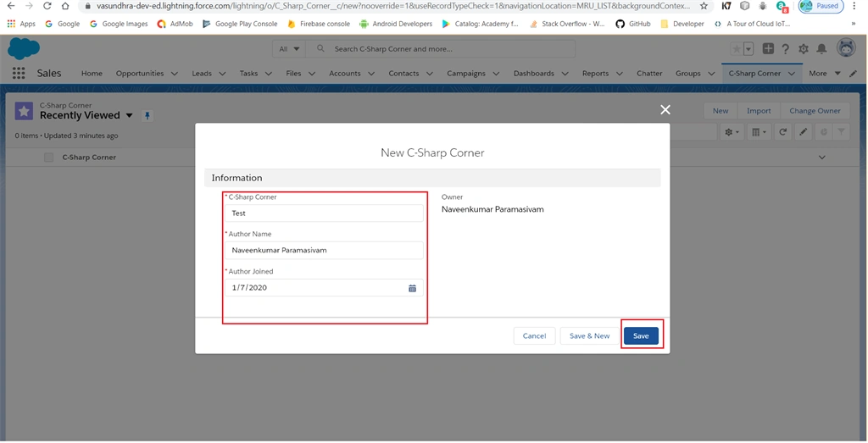The image size is (868, 443).
Task: Click the New button in list header
Action: pyautogui.click(x=721, y=111)
